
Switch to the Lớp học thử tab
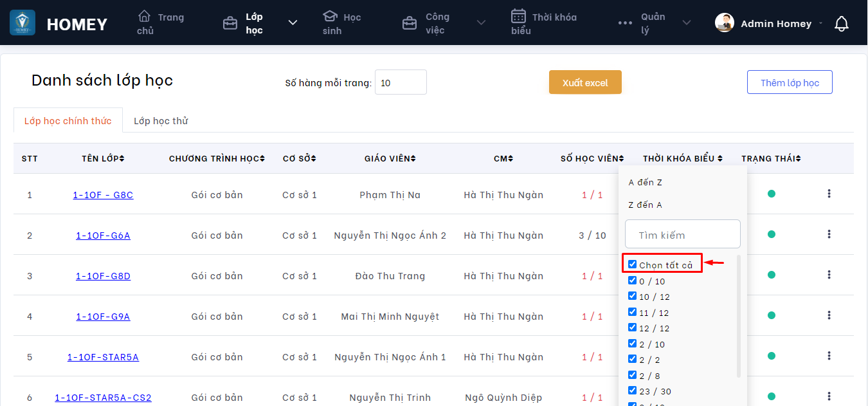[161, 121]
